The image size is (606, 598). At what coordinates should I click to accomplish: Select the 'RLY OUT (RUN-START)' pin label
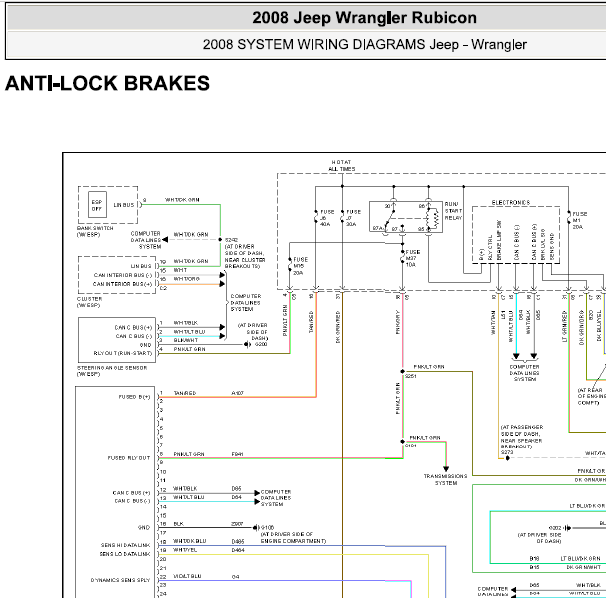(x=123, y=353)
